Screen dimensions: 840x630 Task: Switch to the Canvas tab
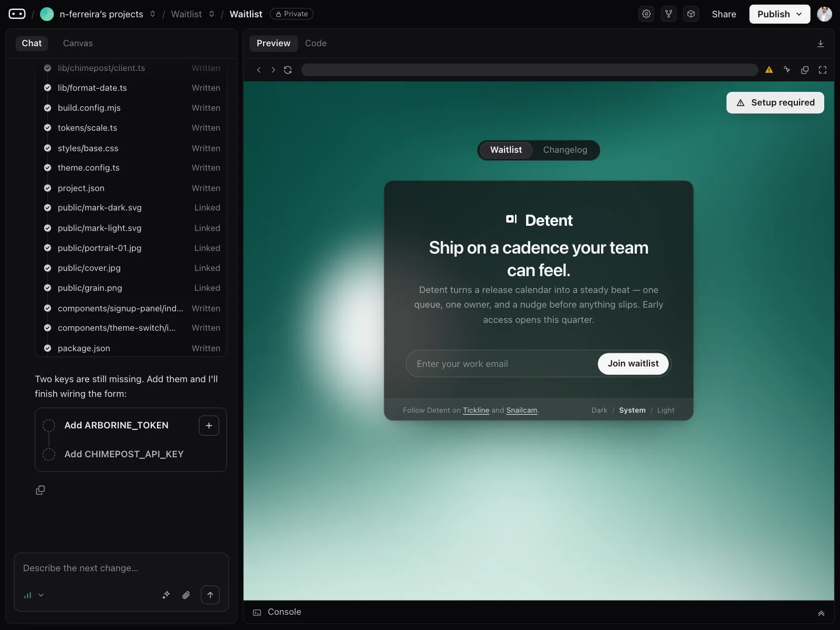tap(78, 44)
